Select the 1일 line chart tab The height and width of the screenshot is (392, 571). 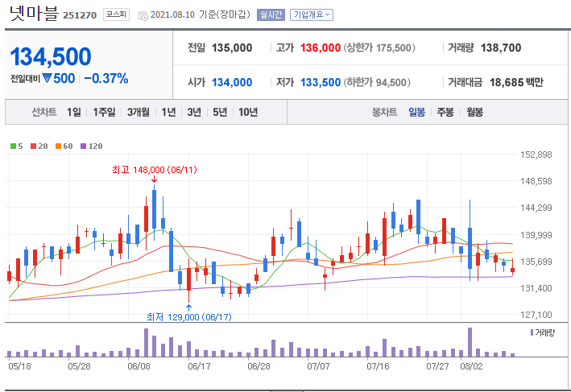pos(74,112)
